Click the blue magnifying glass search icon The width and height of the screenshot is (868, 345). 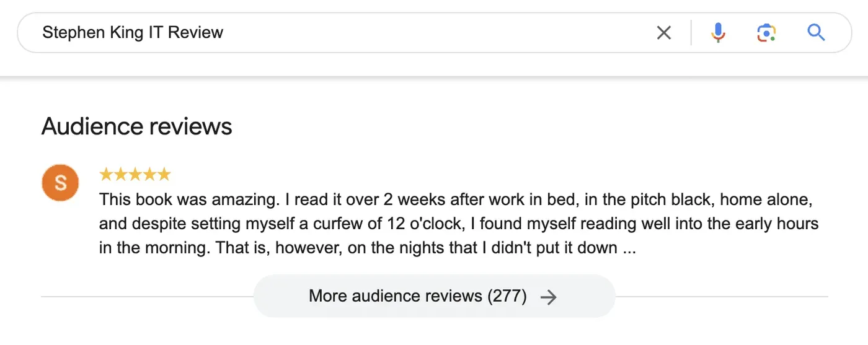816,32
